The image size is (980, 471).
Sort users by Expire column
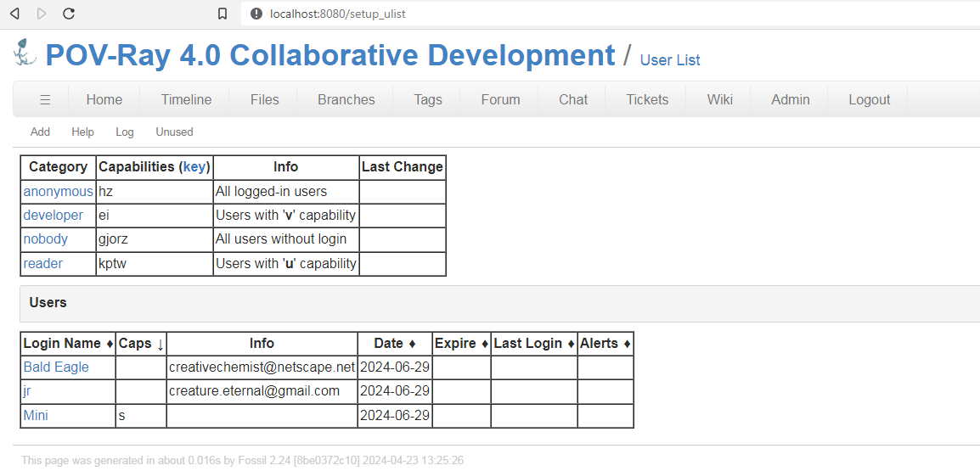(461, 344)
